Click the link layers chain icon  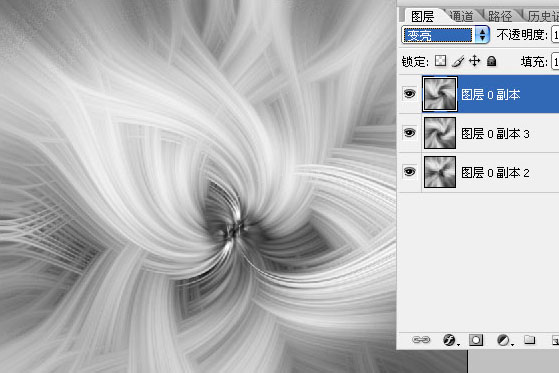pyautogui.click(x=421, y=340)
